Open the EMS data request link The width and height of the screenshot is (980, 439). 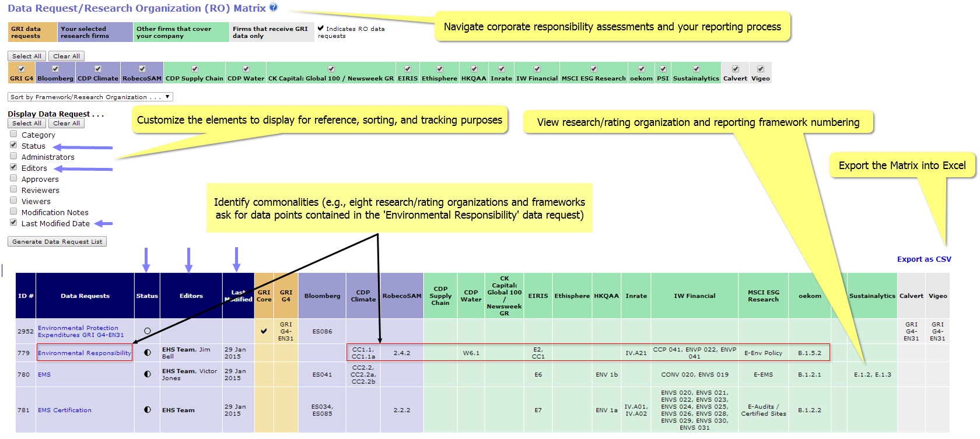point(44,375)
